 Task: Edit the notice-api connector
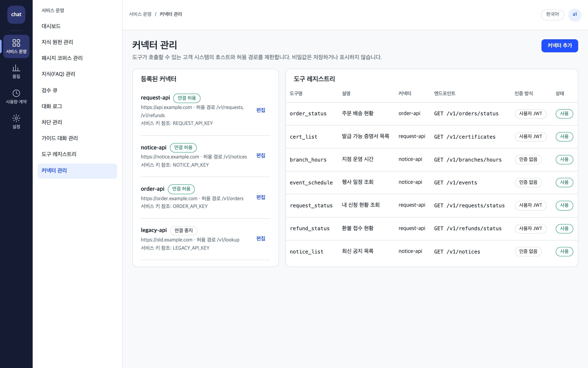[x=261, y=156]
